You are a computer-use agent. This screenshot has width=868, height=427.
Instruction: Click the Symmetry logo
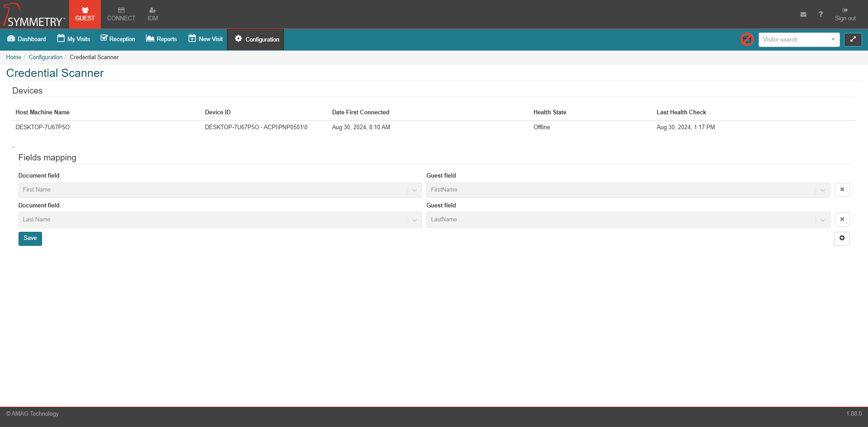click(x=34, y=15)
